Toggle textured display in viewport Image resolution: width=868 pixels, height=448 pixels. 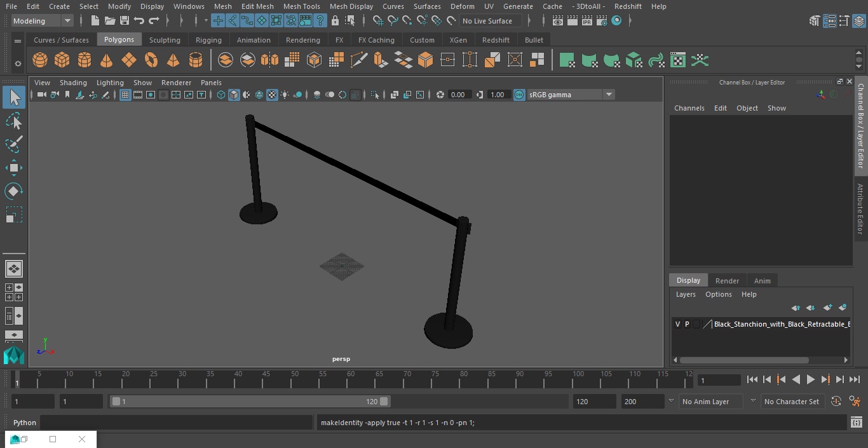pyautogui.click(x=272, y=95)
